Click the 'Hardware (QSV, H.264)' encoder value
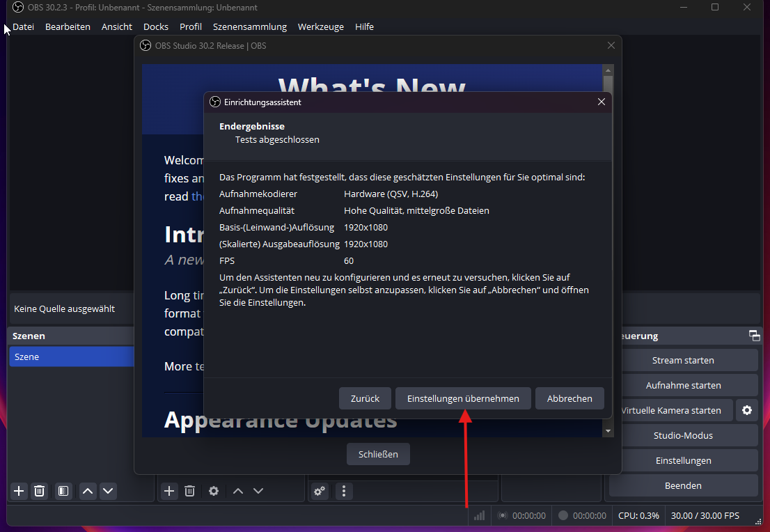This screenshot has height=532, width=770. (x=391, y=194)
